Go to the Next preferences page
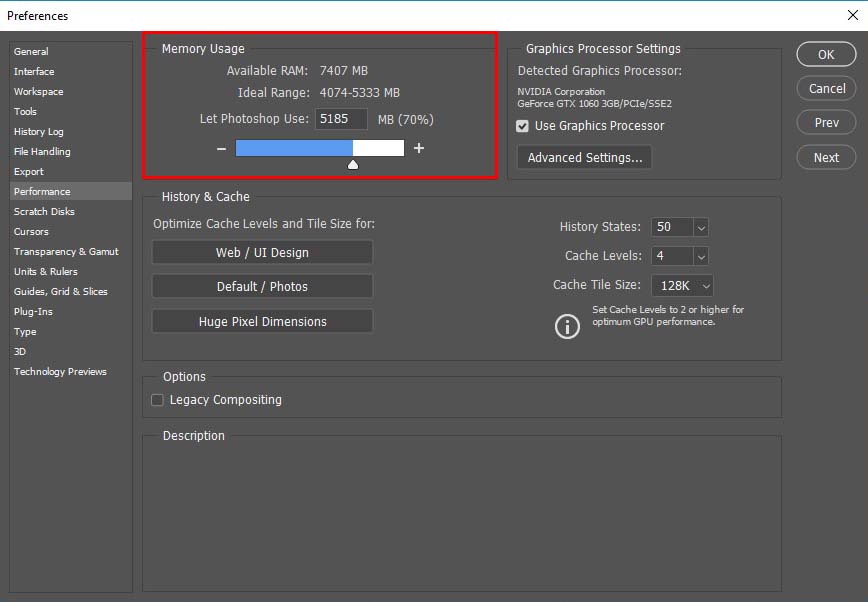868x602 pixels. (x=826, y=157)
